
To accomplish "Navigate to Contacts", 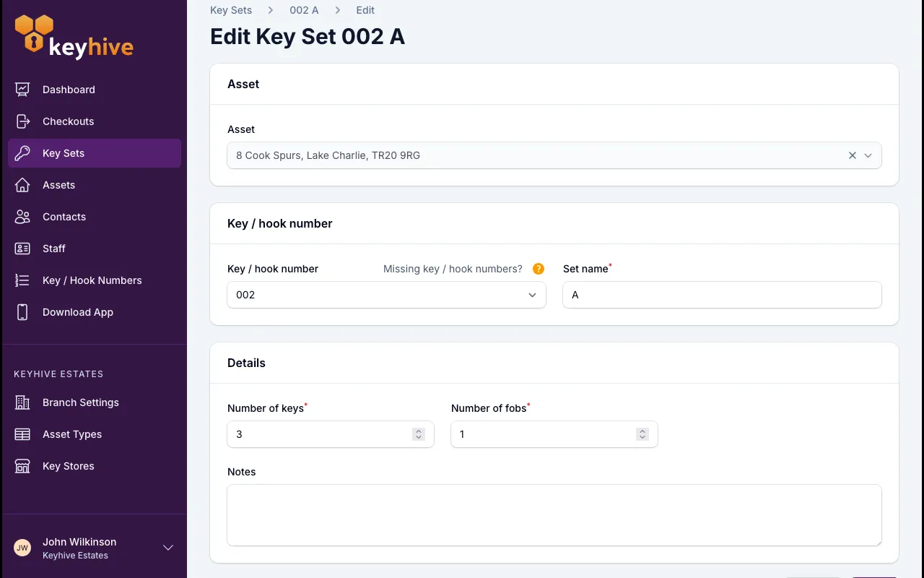I will coord(95,217).
